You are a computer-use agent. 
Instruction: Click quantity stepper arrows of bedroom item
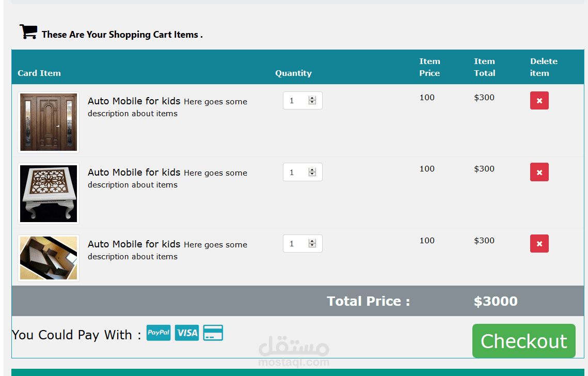tap(312, 244)
